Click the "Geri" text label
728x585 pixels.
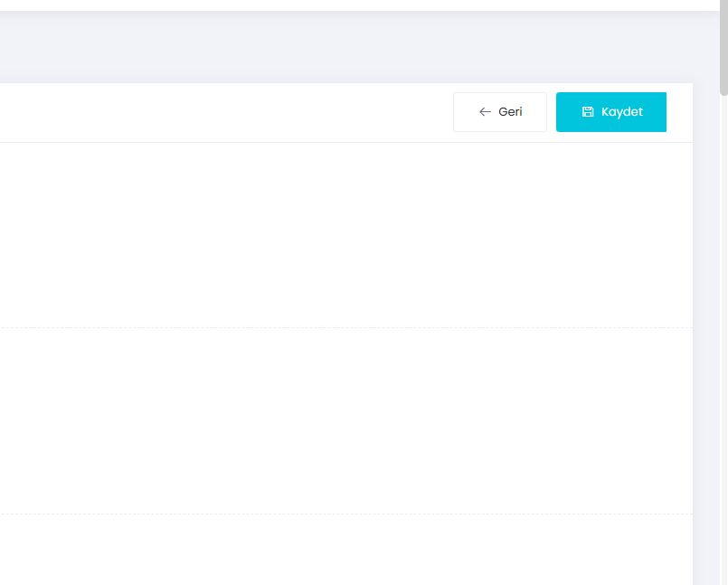pyautogui.click(x=510, y=112)
